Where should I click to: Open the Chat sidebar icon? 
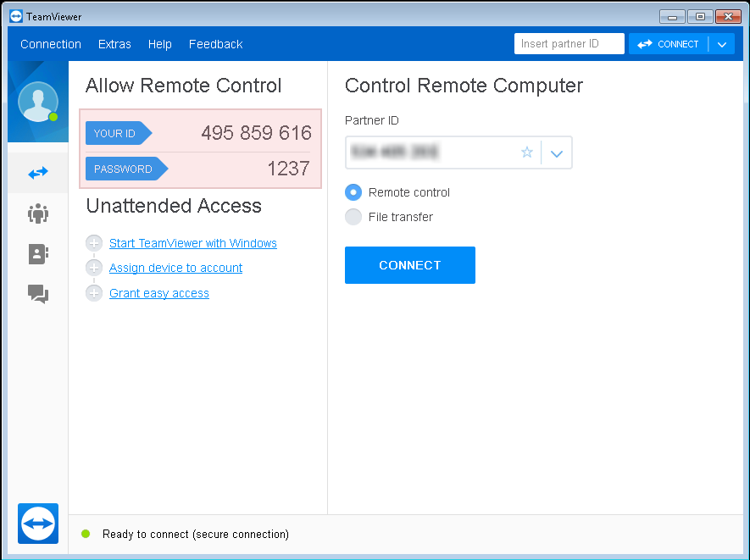pos(38,294)
